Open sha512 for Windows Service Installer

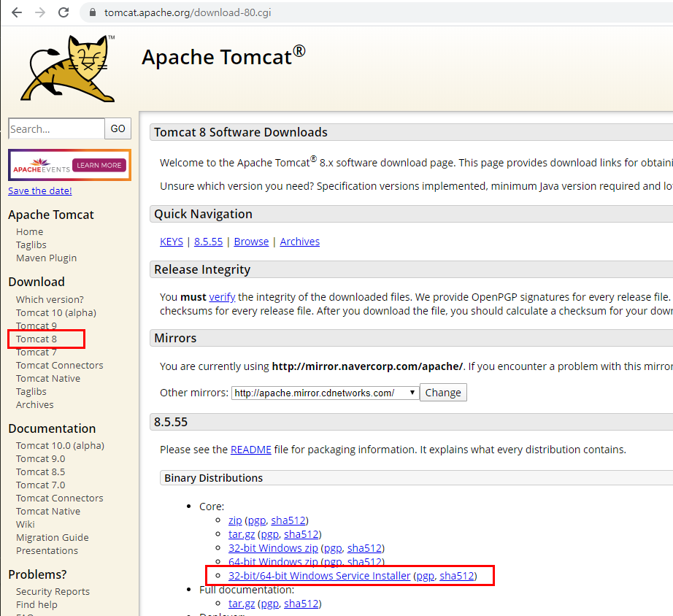(x=457, y=576)
